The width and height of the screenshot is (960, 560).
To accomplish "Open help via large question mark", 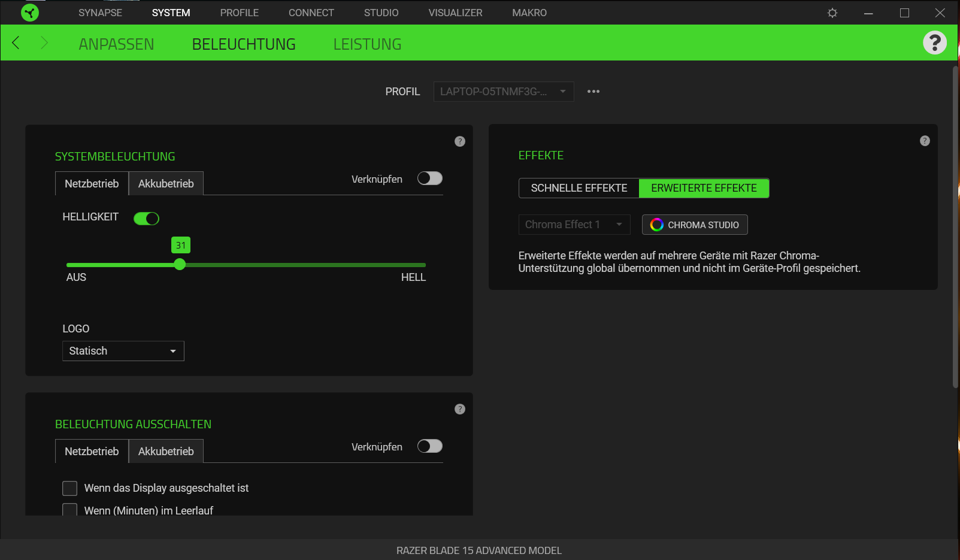I will tap(934, 43).
